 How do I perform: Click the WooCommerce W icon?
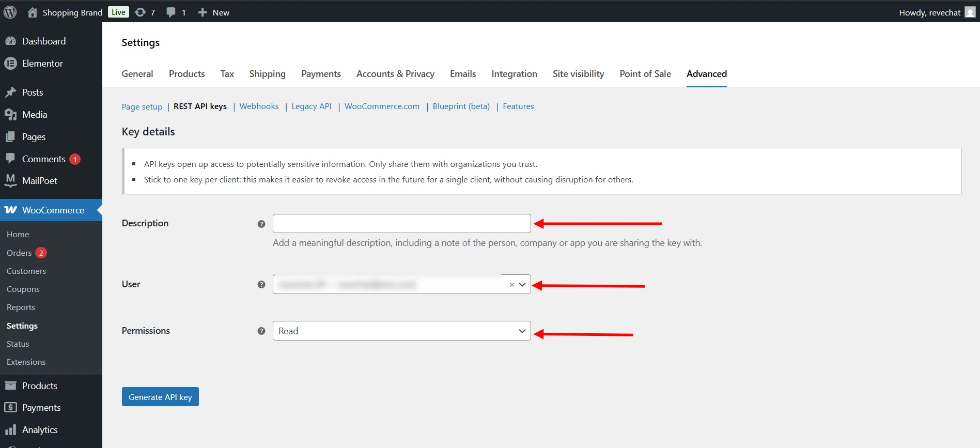click(x=11, y=210)
